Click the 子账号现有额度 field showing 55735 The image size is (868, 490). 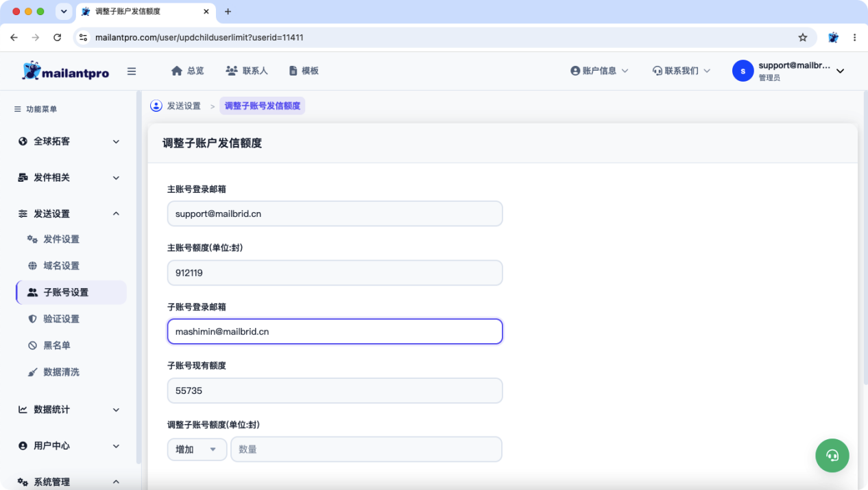tap(335, 390)
